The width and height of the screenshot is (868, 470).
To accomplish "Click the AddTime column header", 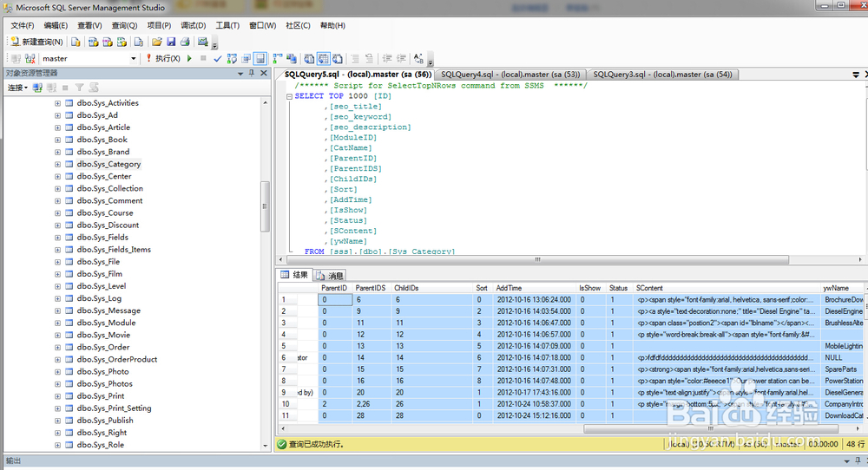I will click(x=534, y=288).
